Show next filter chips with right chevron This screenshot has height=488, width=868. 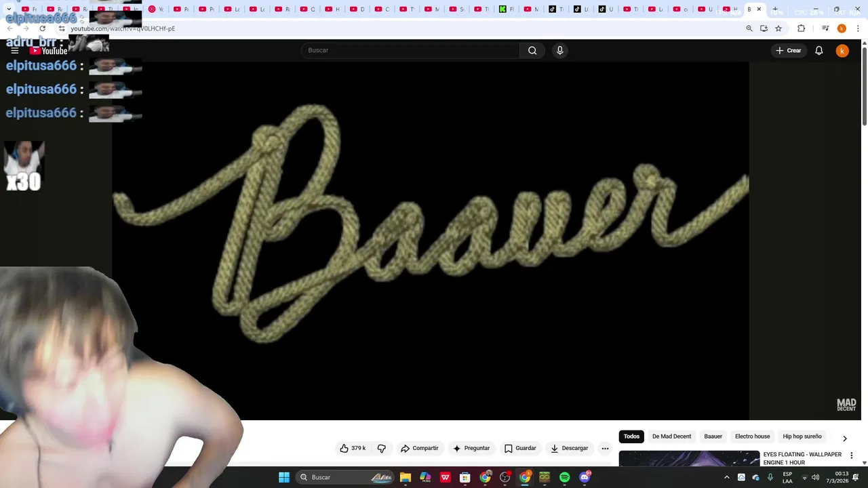click(x=845, y=439)
